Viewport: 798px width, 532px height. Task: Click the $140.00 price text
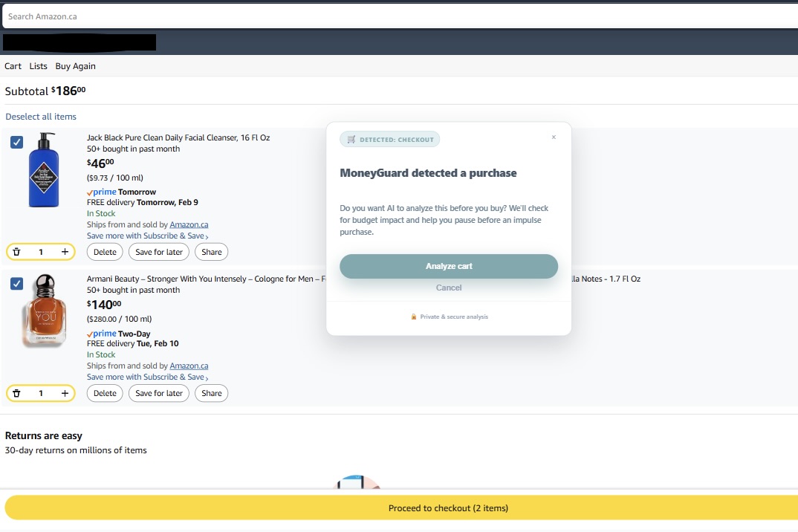[104, 305]
